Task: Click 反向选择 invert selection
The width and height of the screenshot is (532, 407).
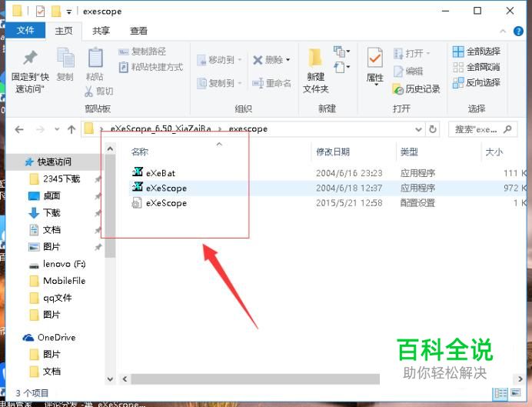Action: tap(477, 82)
